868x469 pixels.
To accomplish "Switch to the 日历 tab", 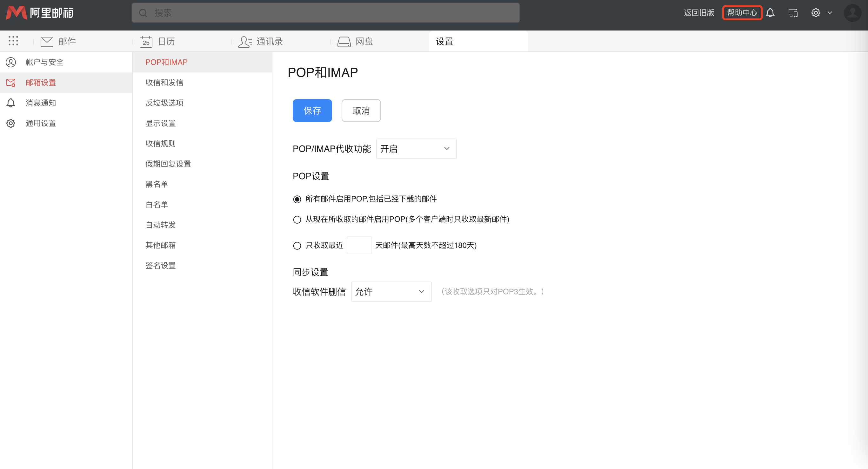I will [x=166, y=42].
